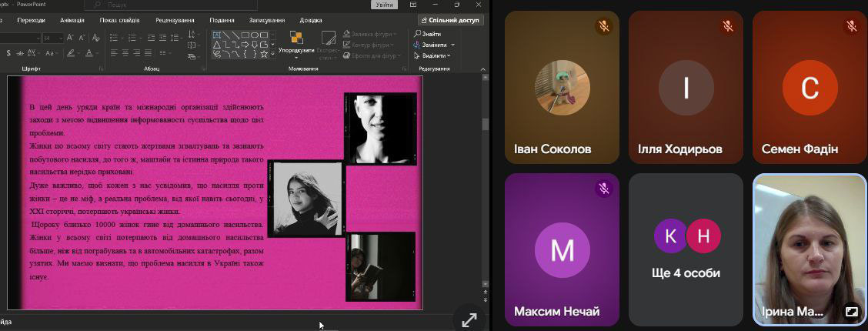Screen dimensions: 868x331
Task: Expand the Замінити dropdown arrow
Action: tap(453, 45)
